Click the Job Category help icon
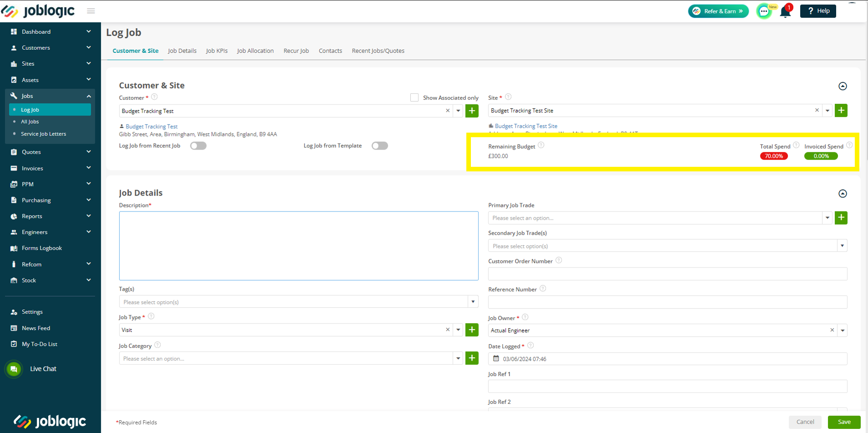The image size is (868, 433). point(158,345)
